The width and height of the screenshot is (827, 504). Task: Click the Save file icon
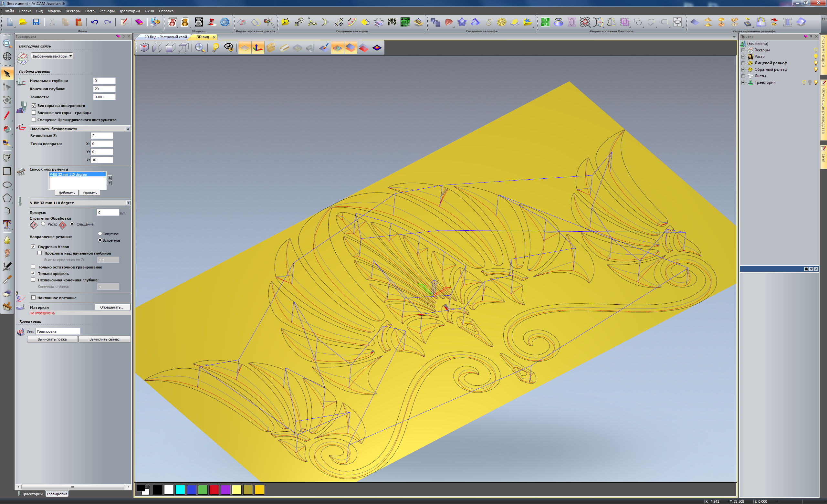[36, 22]
